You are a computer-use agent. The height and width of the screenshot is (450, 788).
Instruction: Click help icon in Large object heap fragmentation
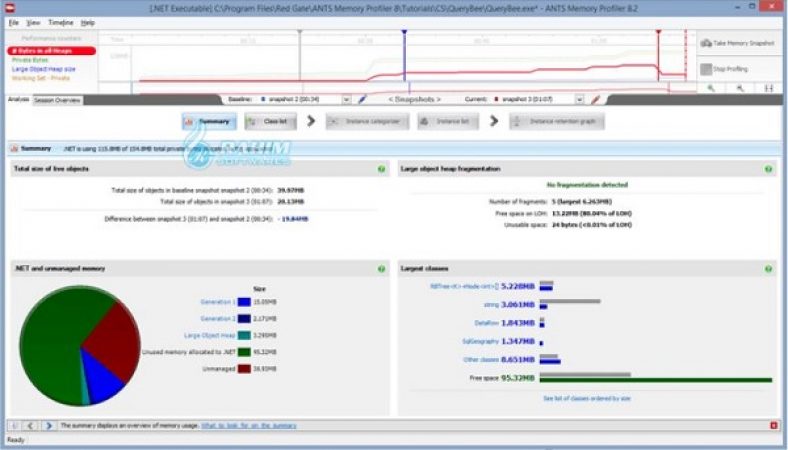click(x=768, y=169)
